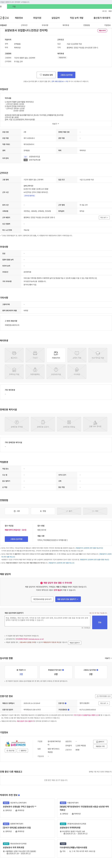Click the 고용24 site logo
The height and width of the screenshot is (868, 112).
point(4,18)
